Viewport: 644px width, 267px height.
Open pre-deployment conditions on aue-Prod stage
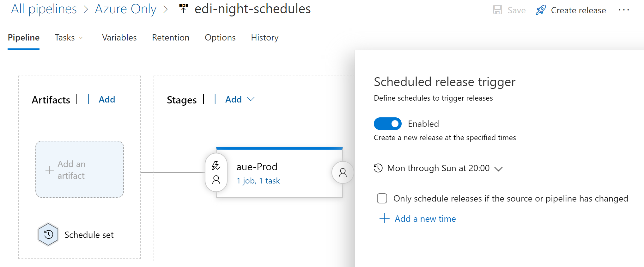(x=216, y=172)
